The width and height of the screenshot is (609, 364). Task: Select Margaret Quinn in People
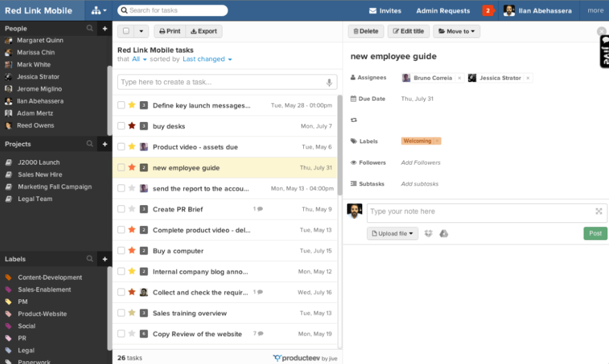click(x=40, y=40)
